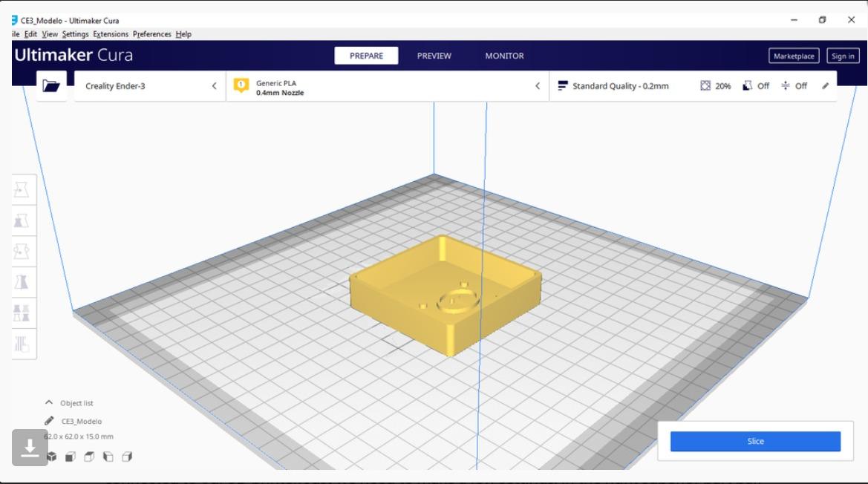Close the Cura window
The image size is (868, 484).
click(851, 20)
